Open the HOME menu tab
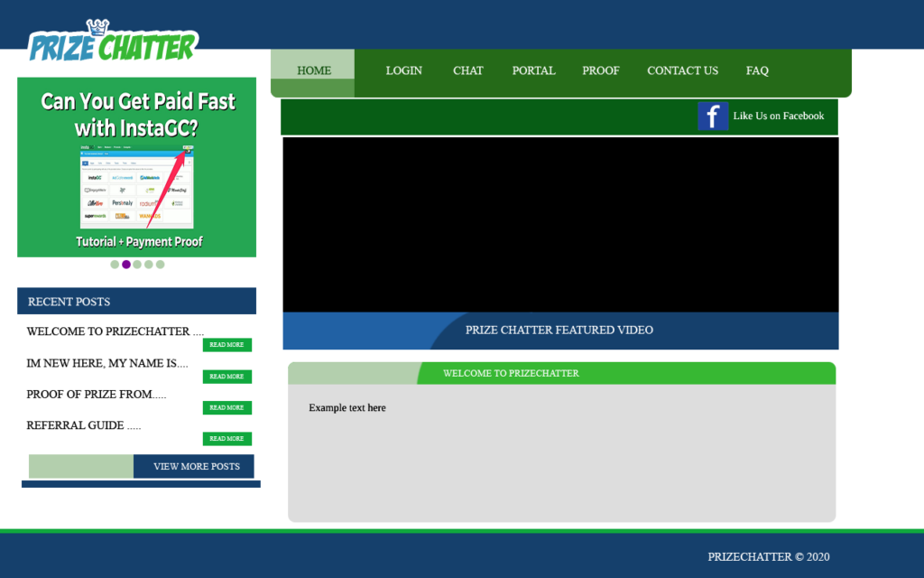 coord(313,70)
